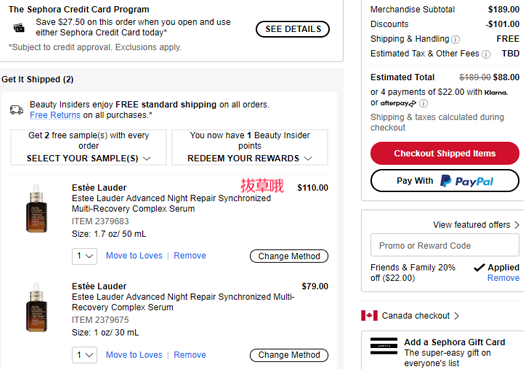This screenshot has height=371, width=524.
Task: Click the 50 mL serum product thumbnail
Action: (36, 208)
